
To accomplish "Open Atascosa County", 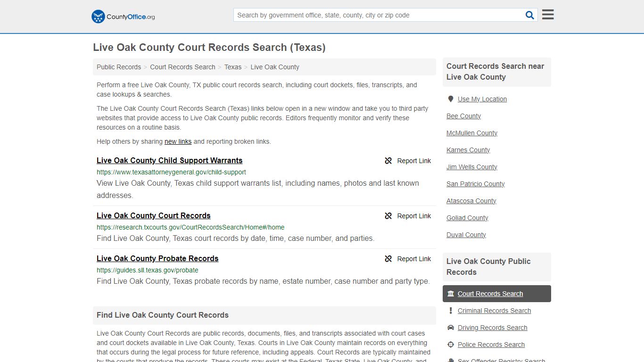I will tap(471, 201).
